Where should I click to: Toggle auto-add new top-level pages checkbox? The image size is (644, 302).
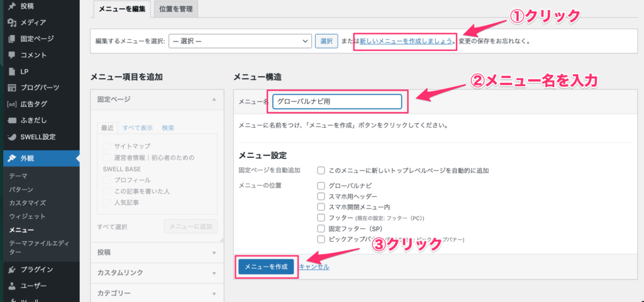[321, 171]
